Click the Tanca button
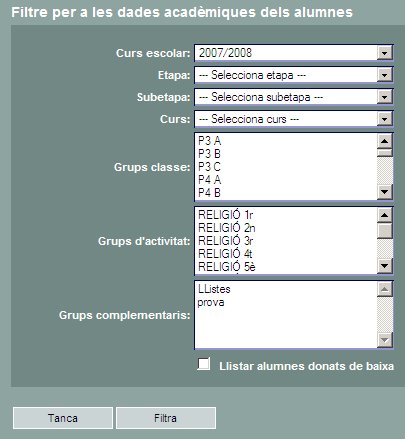 pos(63,418)
